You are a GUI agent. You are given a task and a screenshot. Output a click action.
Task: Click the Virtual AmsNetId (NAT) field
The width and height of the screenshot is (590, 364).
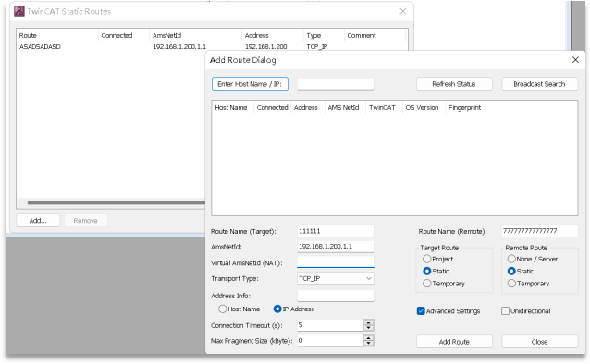coord(336,262)
